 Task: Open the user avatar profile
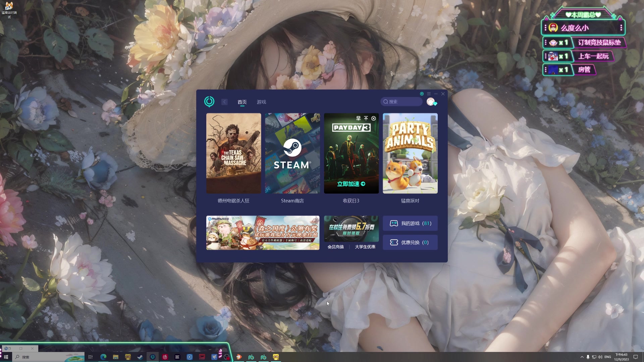click(430, 102)
